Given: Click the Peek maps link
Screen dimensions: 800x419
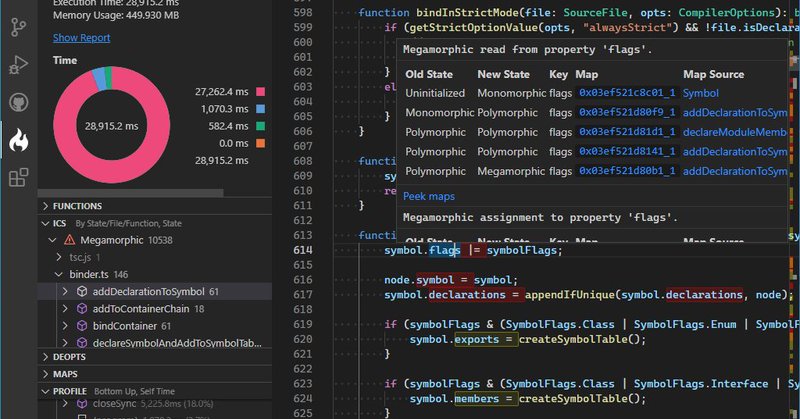Looking at the screenshot, I should coord(429,196).
